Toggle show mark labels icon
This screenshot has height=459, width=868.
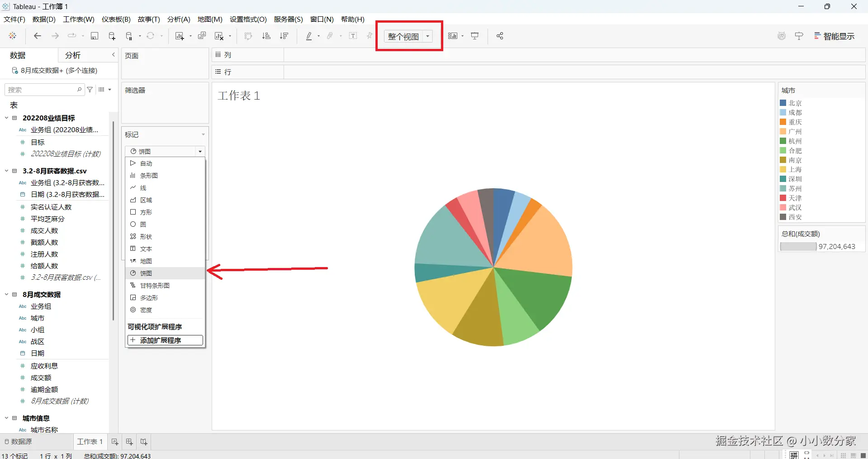[x=353, y=36]
